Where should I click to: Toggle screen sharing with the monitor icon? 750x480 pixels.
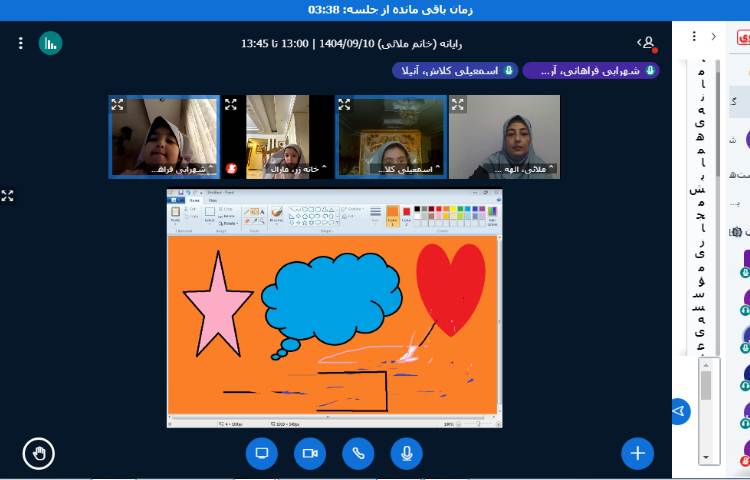pyautogui.click(x=262, y=454)
